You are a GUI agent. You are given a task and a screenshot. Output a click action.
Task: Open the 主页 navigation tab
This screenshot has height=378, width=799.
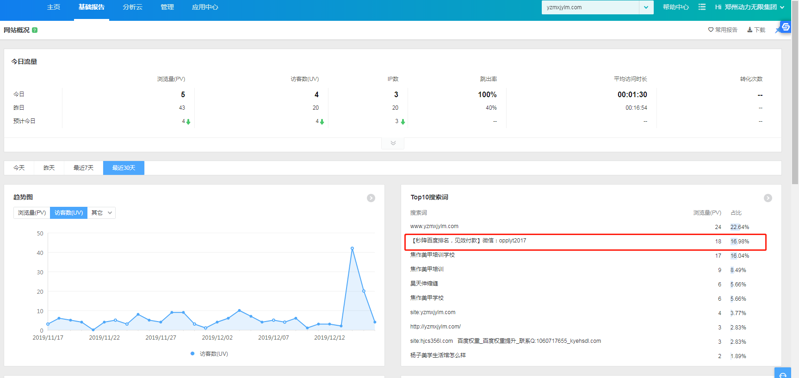tap(54, 7)
